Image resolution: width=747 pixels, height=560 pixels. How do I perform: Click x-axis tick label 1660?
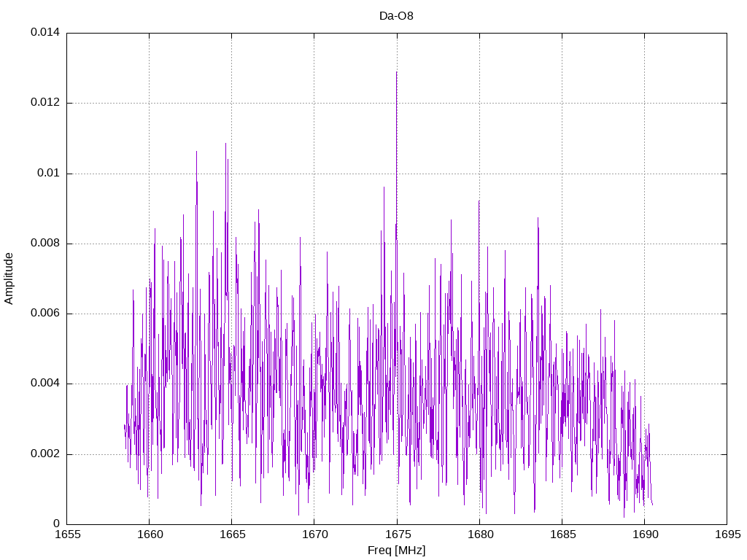150,534
